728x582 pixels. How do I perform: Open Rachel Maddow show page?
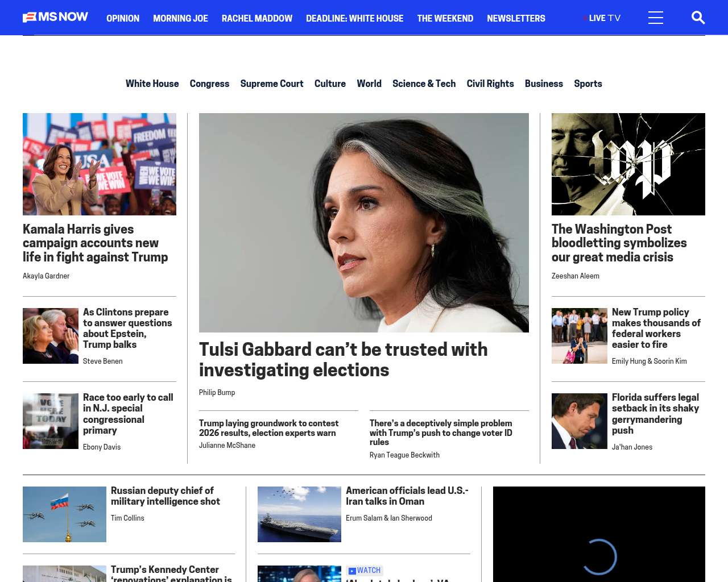257,18
